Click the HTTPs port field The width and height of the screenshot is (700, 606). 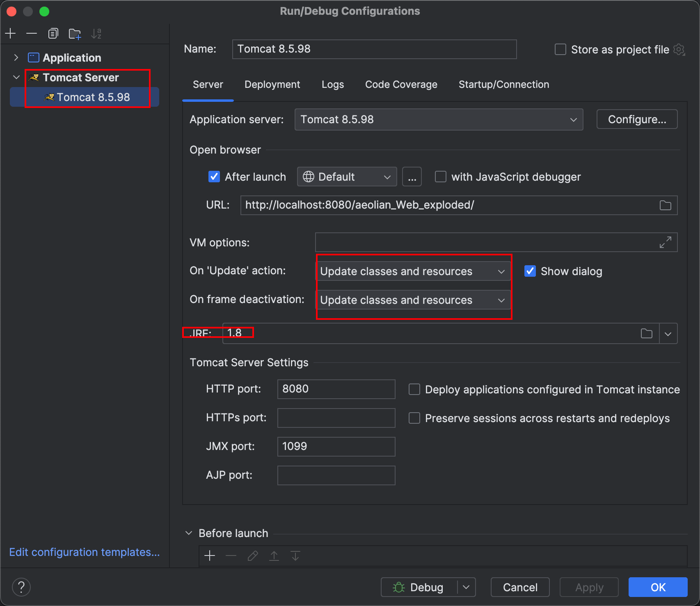click(336, 418)
